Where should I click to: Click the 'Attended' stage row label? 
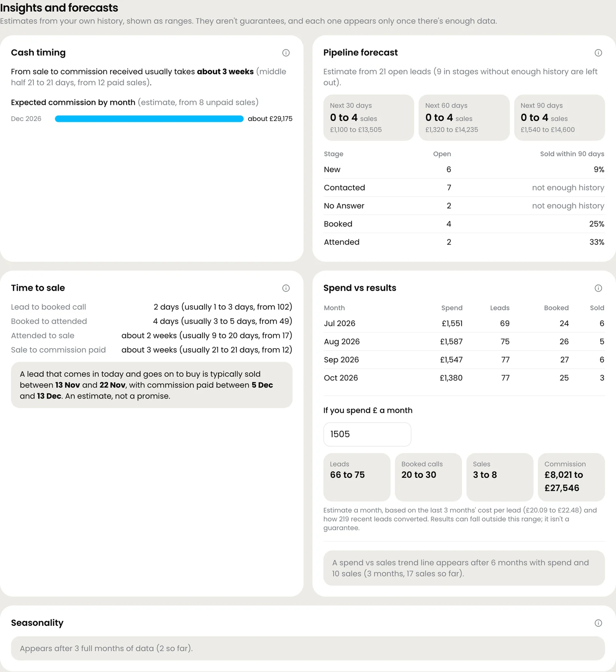tap(341, 242)
